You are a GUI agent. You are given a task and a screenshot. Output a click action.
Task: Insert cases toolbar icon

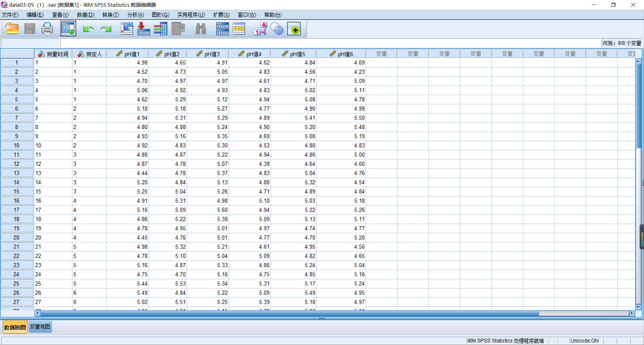pos(223,29)
